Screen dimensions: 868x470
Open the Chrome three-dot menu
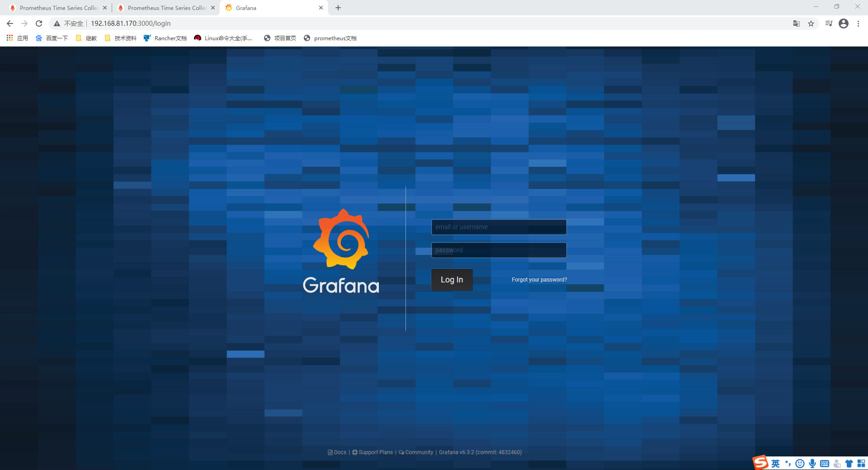[858, 23]
